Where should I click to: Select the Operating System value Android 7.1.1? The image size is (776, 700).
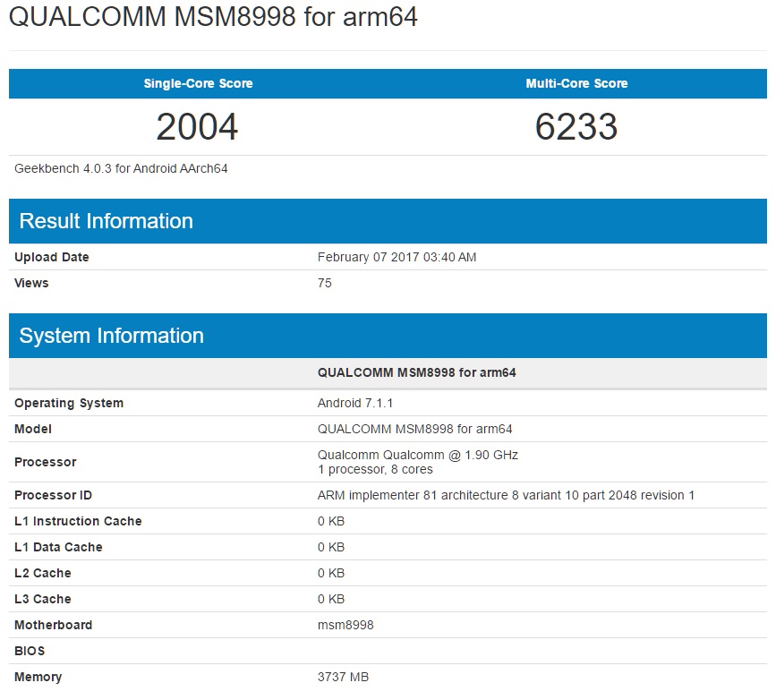(354, 403)
